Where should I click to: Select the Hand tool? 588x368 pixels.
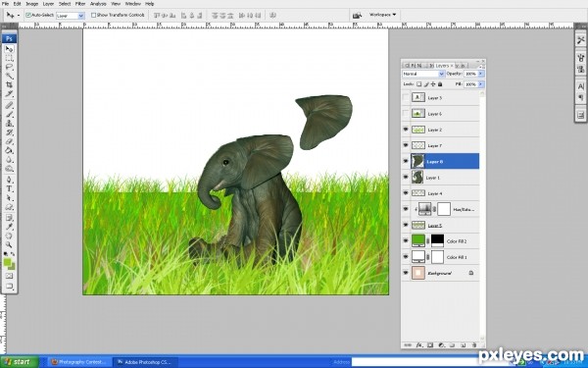9,236
